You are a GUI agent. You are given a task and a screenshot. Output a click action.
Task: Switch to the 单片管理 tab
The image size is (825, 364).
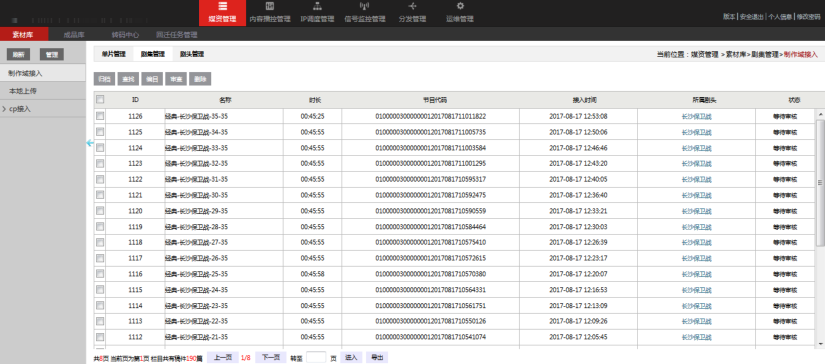tap(114, 54)
